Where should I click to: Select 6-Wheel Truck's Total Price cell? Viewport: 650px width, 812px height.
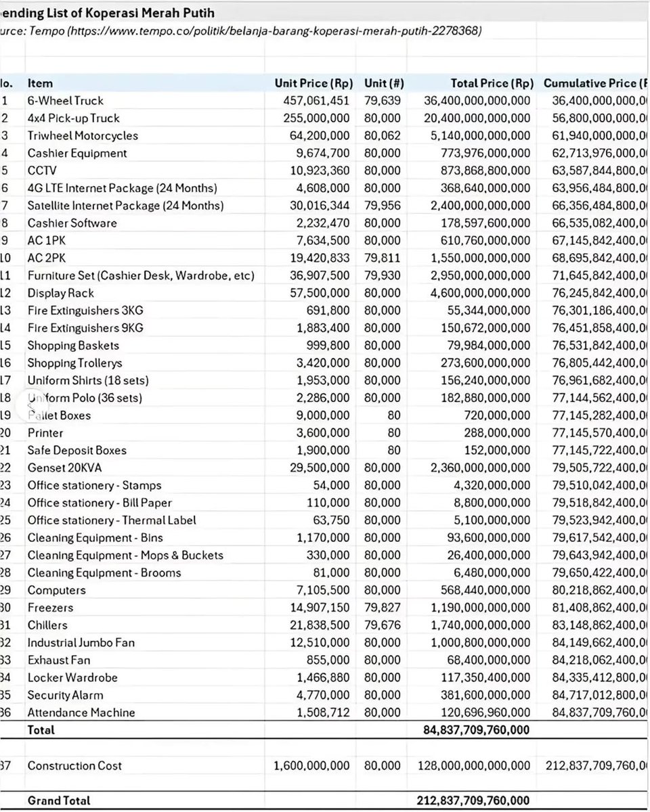[477, 101]
